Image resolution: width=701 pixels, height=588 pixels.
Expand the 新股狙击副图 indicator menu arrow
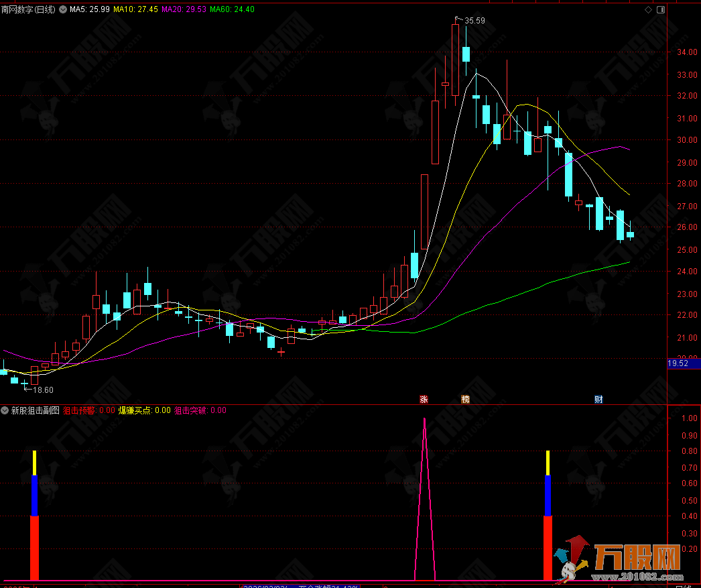pos(5,410)
